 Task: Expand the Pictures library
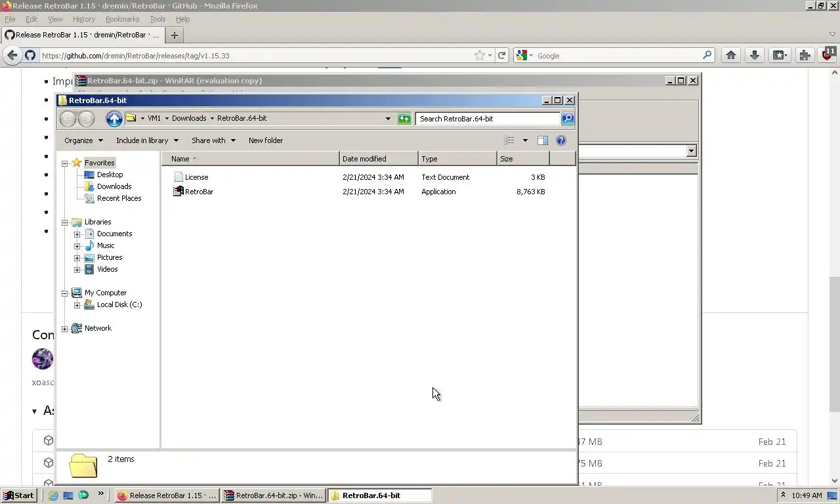tap(77, 258)
